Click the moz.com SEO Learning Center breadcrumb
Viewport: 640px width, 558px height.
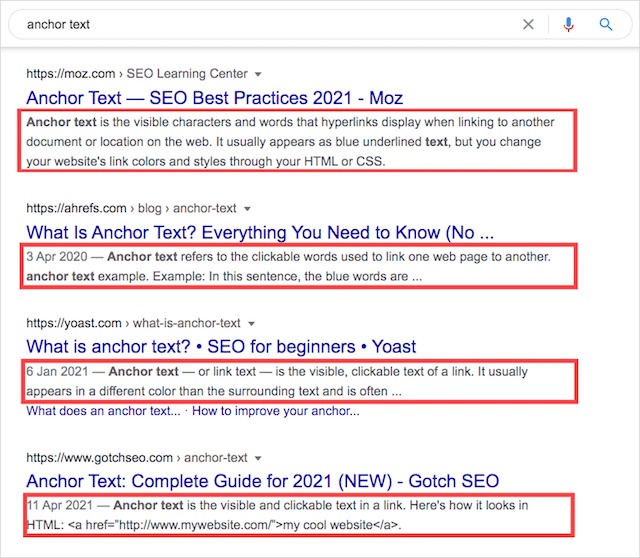pyautogui.click(x=136, y=74)
